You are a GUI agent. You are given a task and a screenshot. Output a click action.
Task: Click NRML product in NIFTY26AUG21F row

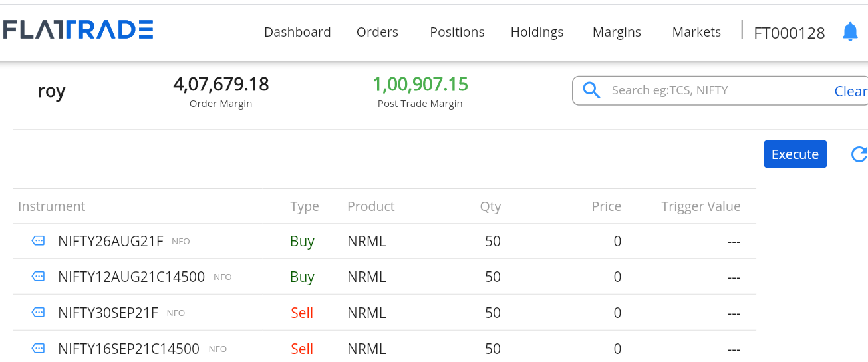[x=366, y=241]
